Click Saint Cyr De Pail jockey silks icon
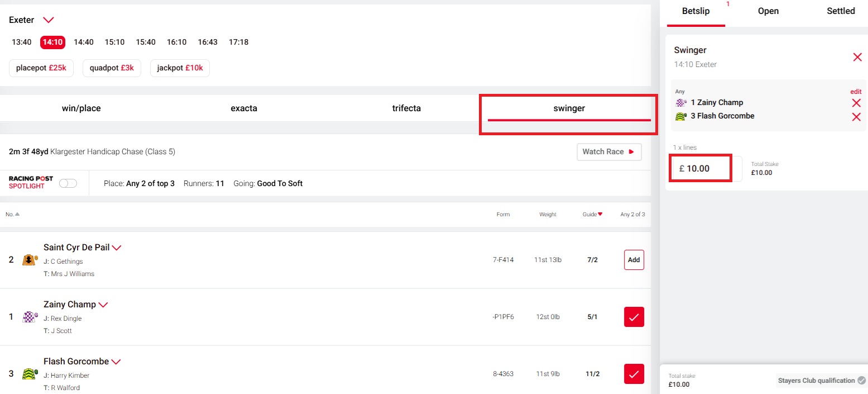This screenshot has width=868, height=394. [30, 260]
